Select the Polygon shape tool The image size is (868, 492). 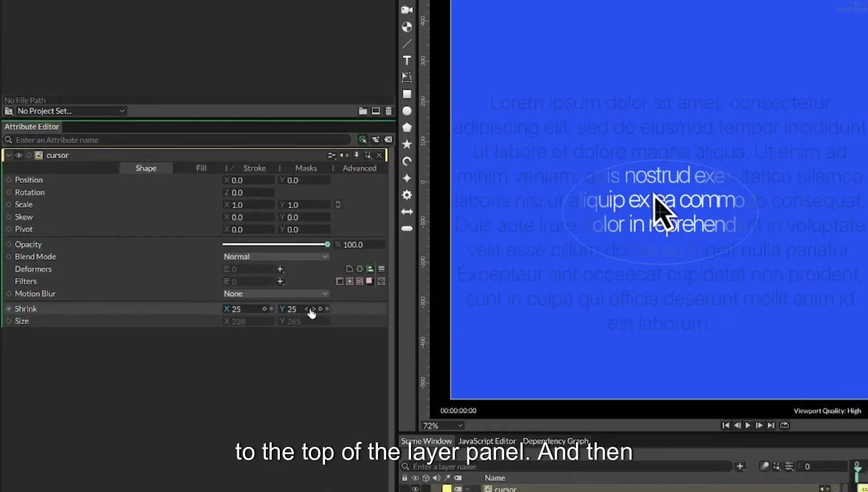[x=407, y=128]
